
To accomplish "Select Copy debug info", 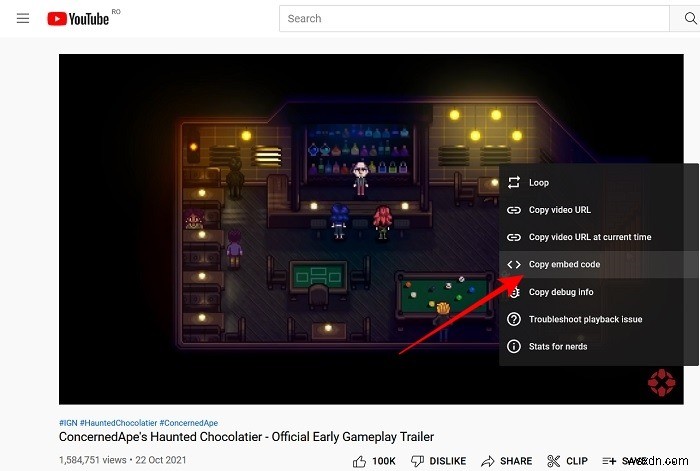I will pos(598,292).
